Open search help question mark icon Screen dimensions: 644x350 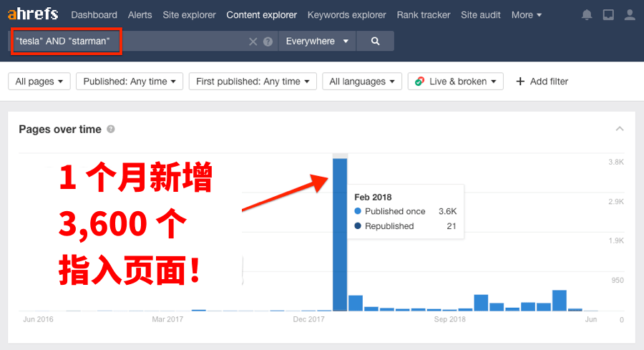(268, 42)
